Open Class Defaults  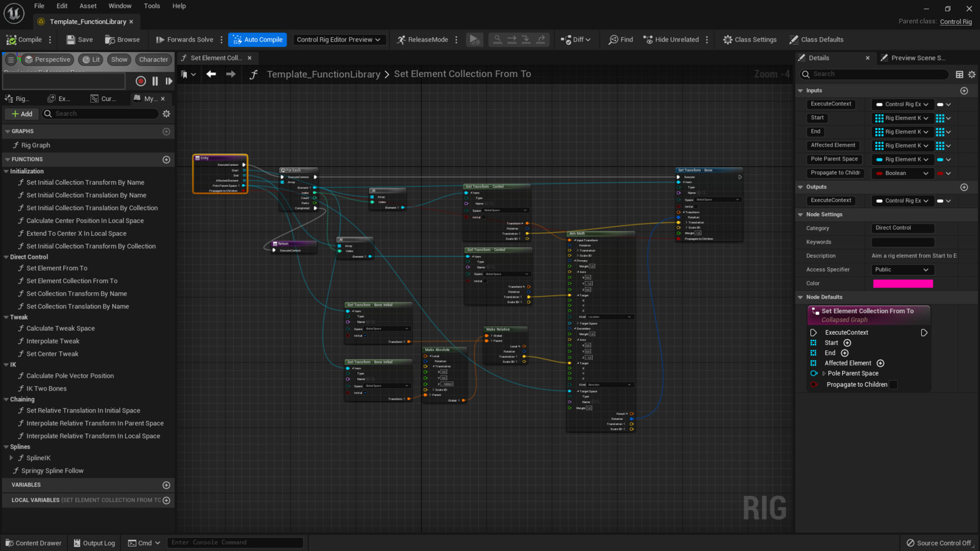[816, 40]
